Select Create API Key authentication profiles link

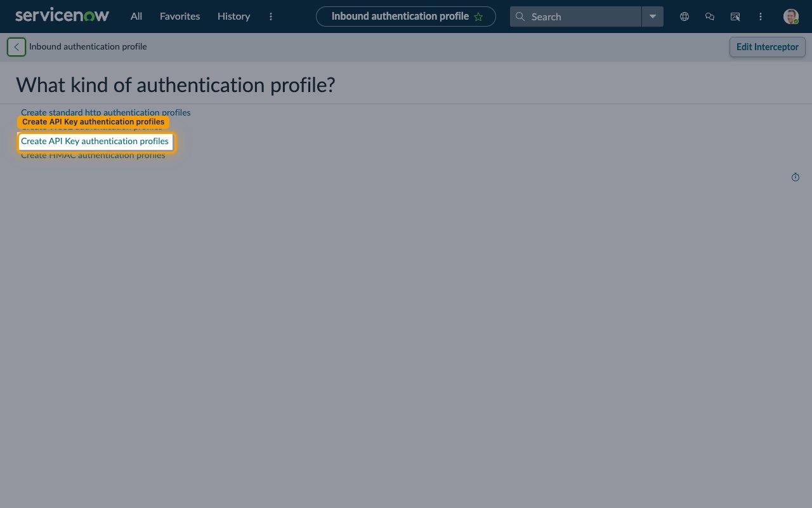(x=95, y=142)
